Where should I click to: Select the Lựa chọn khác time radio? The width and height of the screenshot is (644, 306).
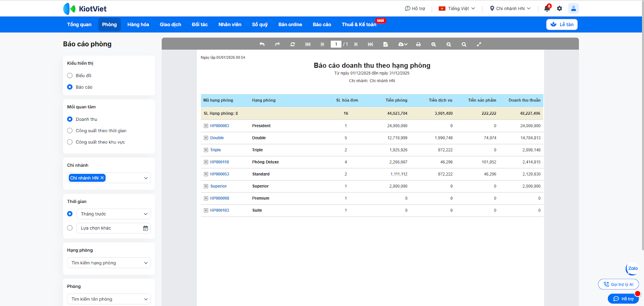click(70, 228)
